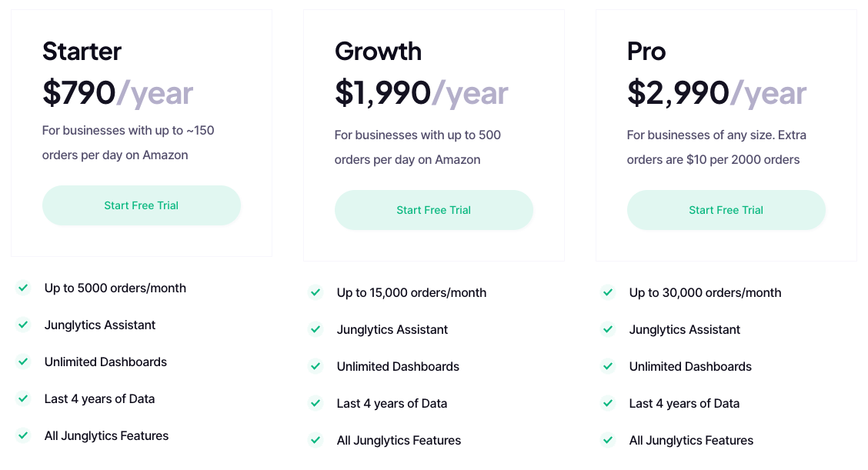Click the $2,990/year price text
The width and height of the screenshot is (868, 470).
pos(716,93)
